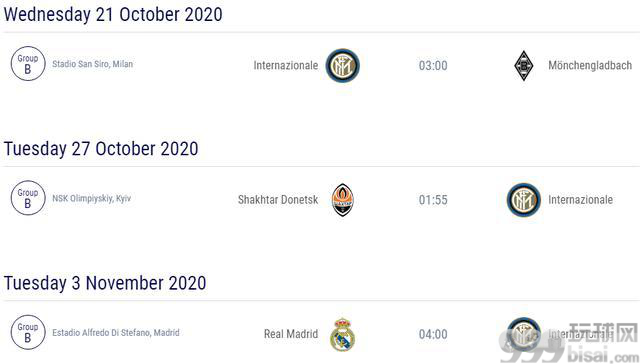
Task: Select the Group B badge for Kyiv match
Action: click(x=28, y=198)
